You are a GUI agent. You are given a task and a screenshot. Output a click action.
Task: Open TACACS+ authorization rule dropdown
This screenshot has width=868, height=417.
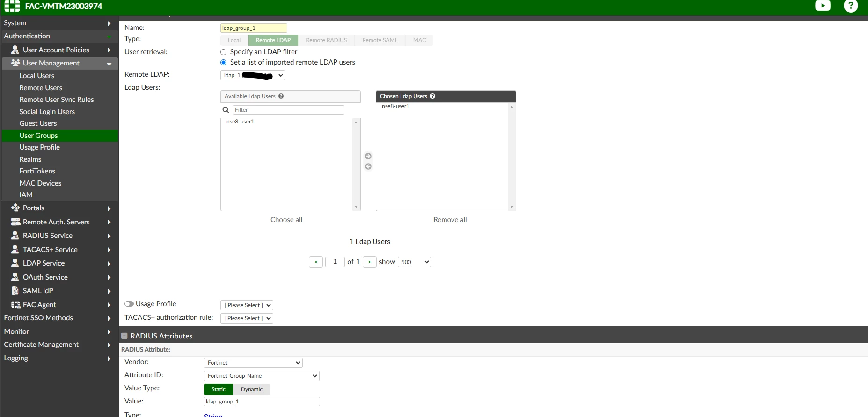247,318
